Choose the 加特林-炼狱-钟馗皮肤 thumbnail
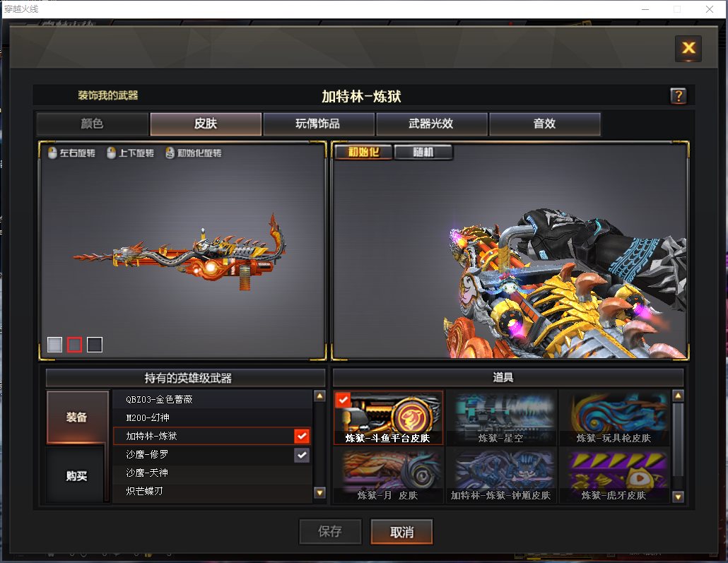Image resolution: width=728 pixels, height=563 pixels. [501, 475]
